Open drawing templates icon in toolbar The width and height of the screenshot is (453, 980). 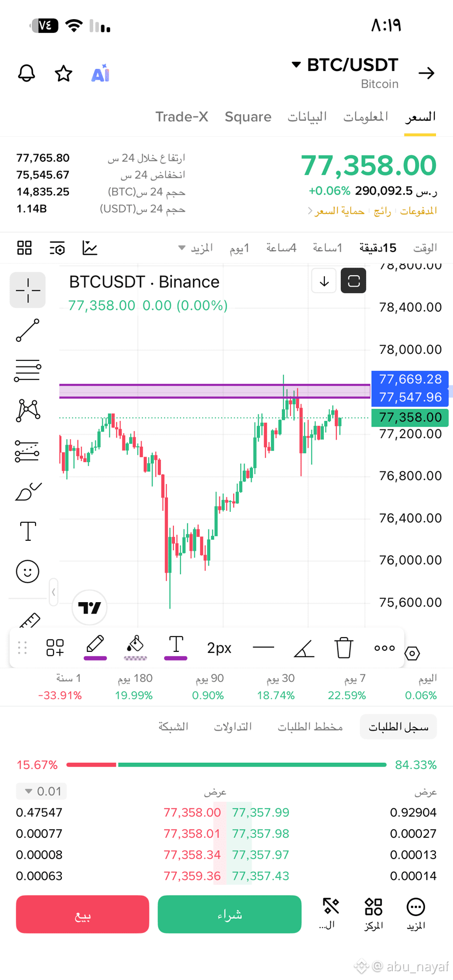(x=55, y=648)
